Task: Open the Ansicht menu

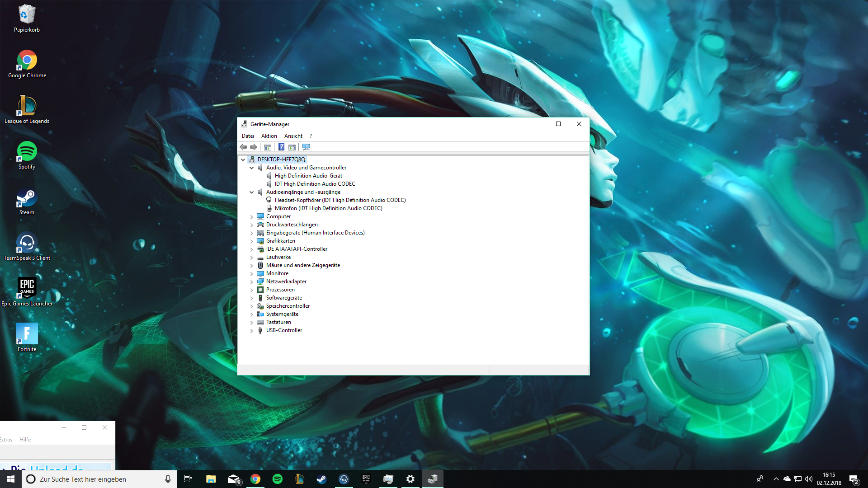Action: click(x=293, y=136)
